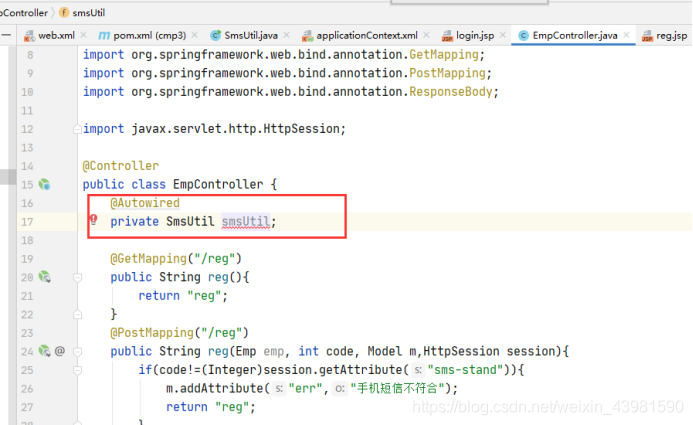Close the web.xml tab

[x=84, y=35]
